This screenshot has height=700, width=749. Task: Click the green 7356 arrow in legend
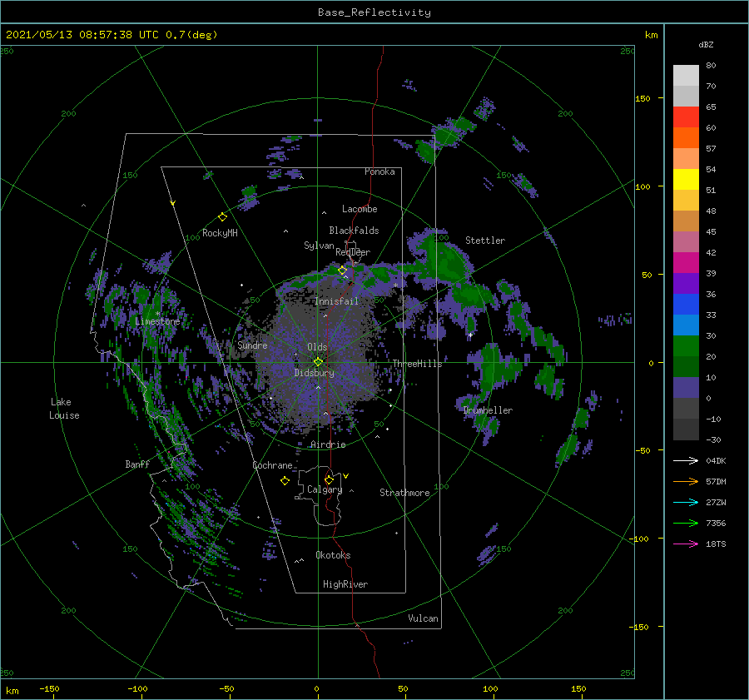tap(686, 524)
